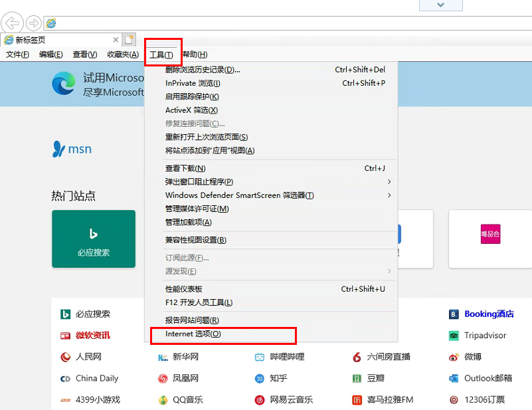532x410 pixels.
Task: Open the 文件(F) menu
Action: pyautogui.click(x=17, y=54)
